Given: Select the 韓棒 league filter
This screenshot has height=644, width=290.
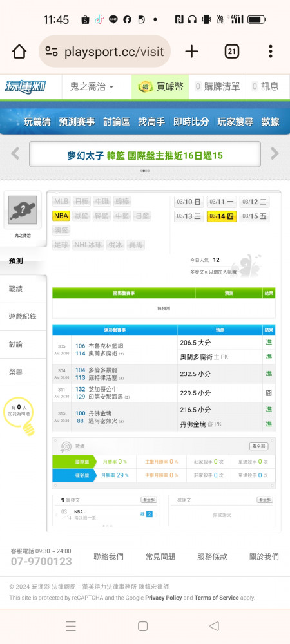Looking at the screenshot, I should pyautogui.click(x=122, y=201).
